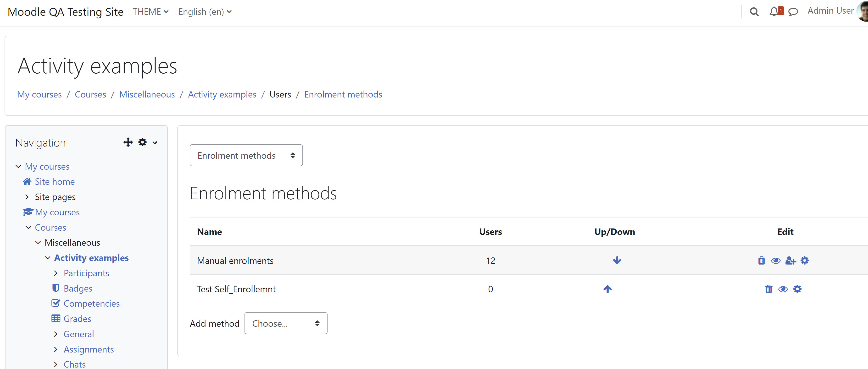
Task: Move Manual enrolments down
Action: coord(617,260)
